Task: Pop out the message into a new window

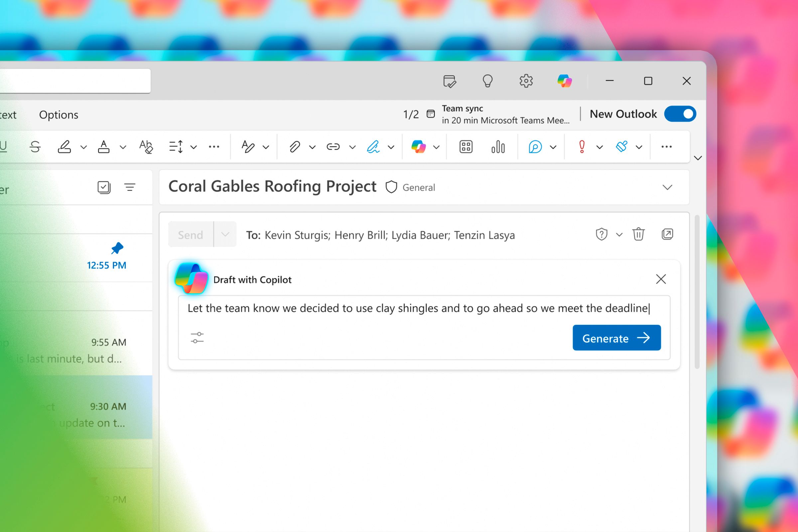Action: coord(667,234)
